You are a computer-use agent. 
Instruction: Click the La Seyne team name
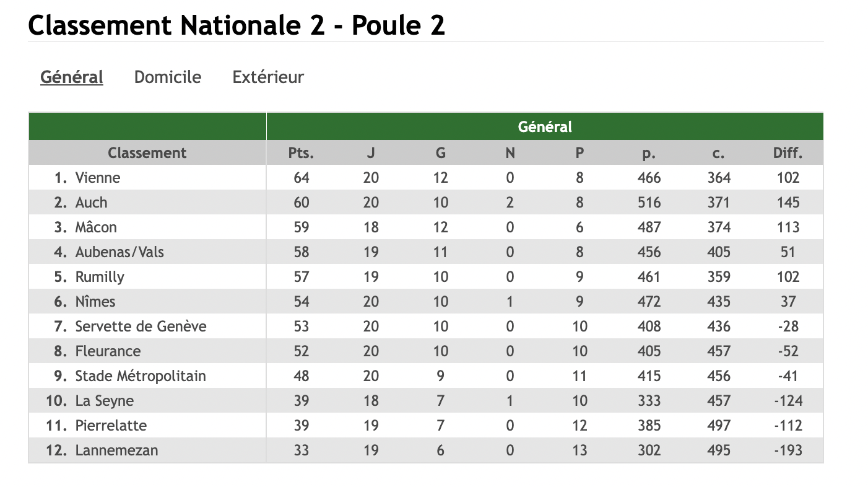point(104,401)
